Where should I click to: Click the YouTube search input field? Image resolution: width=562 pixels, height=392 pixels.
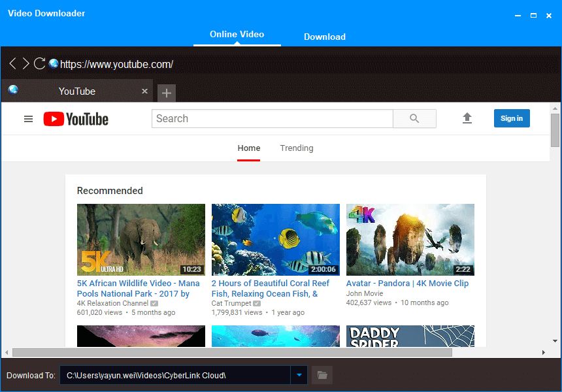(272, 118)
